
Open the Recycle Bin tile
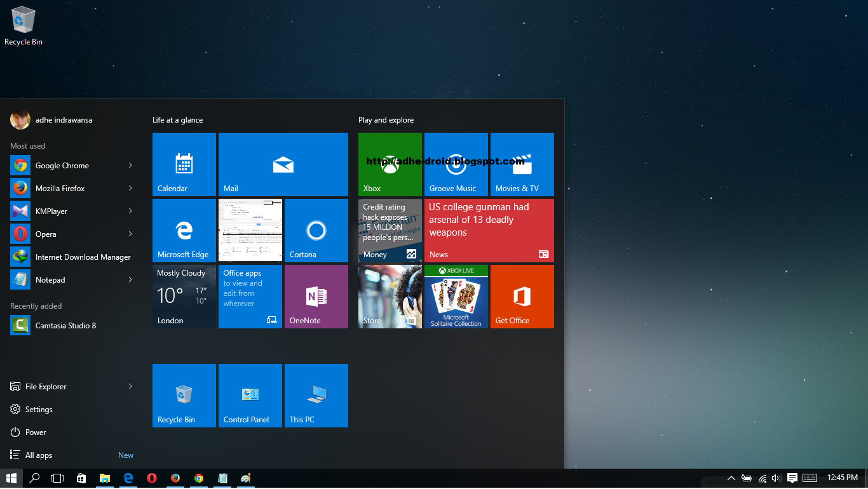(184, 396)
